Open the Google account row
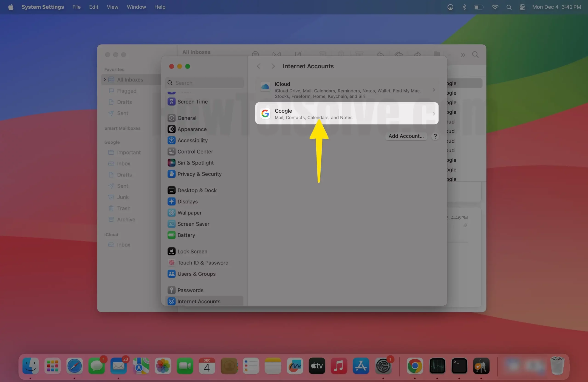Screen dimensions: 588x382 coord(346,114)
